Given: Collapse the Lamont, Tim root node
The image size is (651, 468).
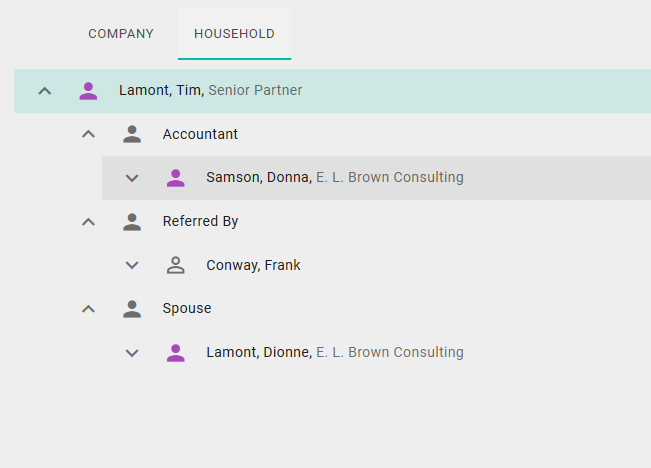Looking at the screenshot, I should coord(44,91).
